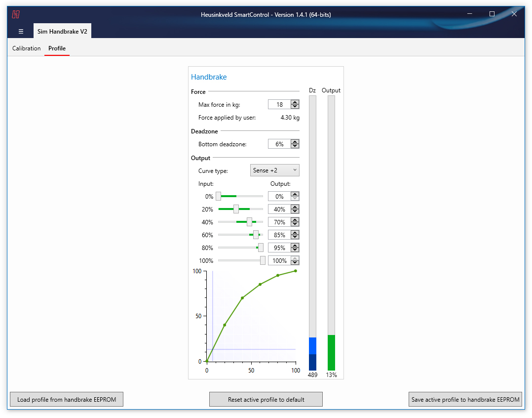Click the 13% output value

pyautogui.click(x=332, y=375)
